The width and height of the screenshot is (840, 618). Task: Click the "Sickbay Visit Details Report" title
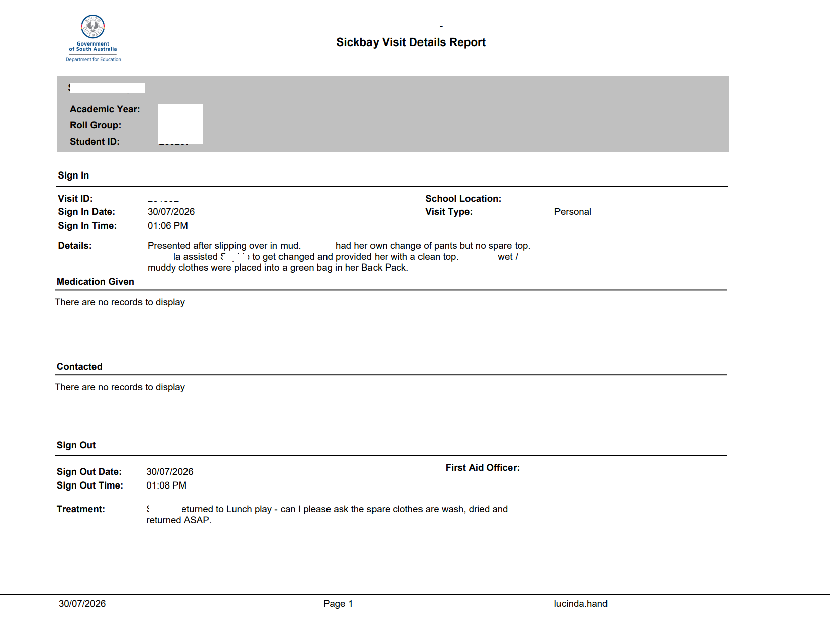click(411, 42)
